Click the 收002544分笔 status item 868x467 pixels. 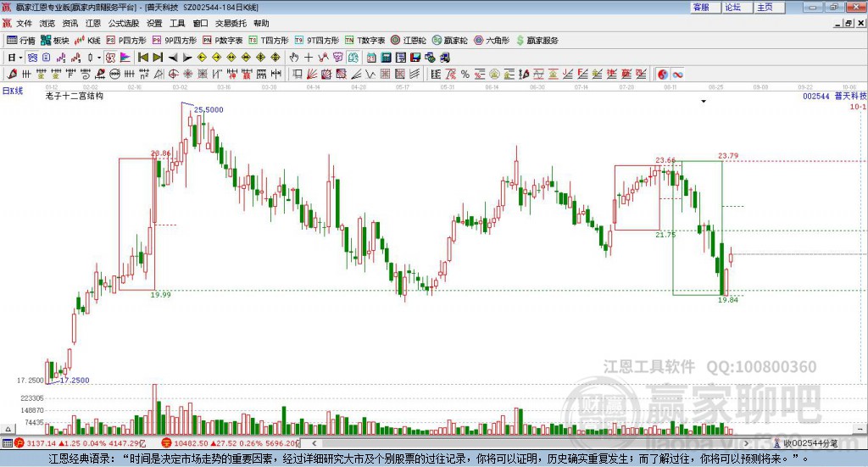tap(806, 443)
